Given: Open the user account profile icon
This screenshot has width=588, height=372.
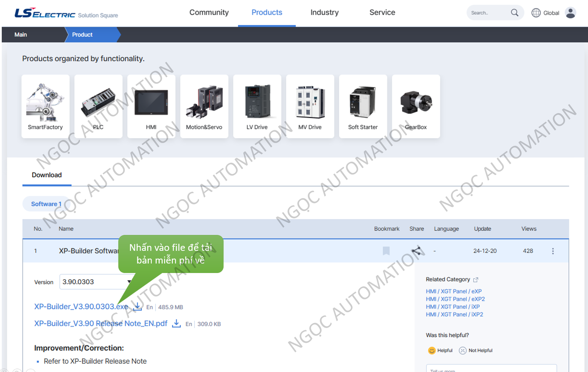Looking at the screenshot, I should click(570, 13).
